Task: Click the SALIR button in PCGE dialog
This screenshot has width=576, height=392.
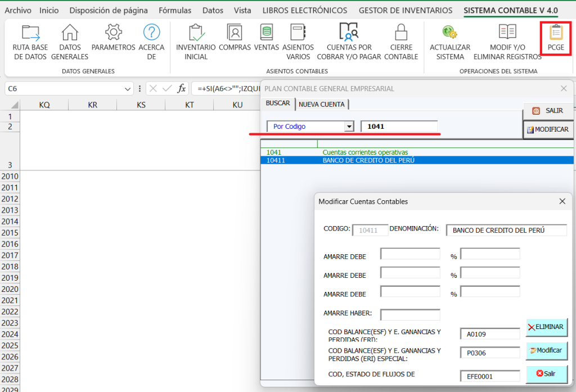Action: coord(548,111)
